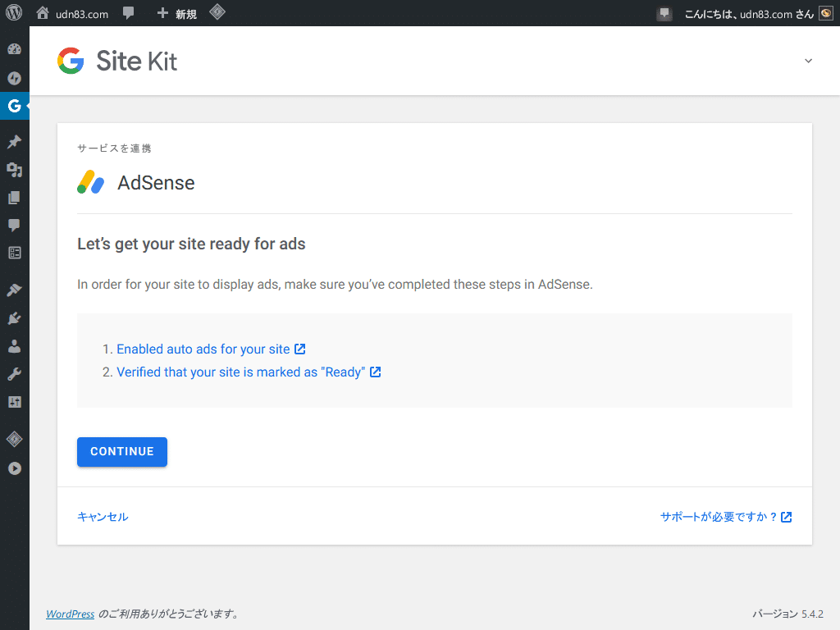Open 'Enabled auto ads for your site' link
840x630 pixels.
pyautogui.click(x=211, y=349)
